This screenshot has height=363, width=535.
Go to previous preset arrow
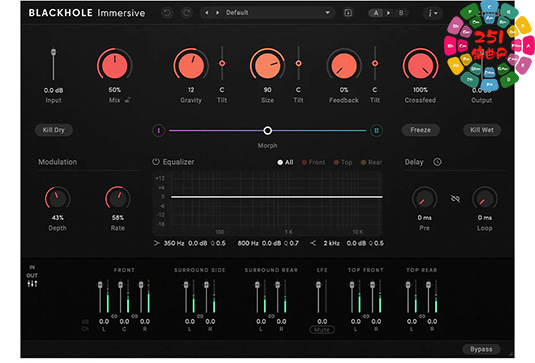[206, 13]
